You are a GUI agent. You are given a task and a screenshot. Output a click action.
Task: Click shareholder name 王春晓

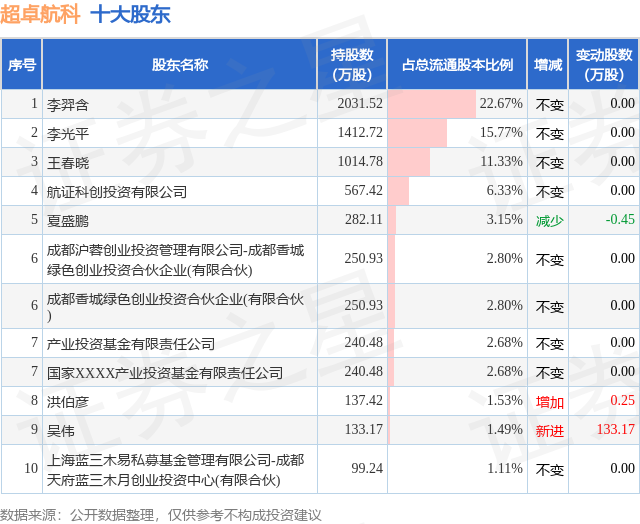click(x=68, y=163)
